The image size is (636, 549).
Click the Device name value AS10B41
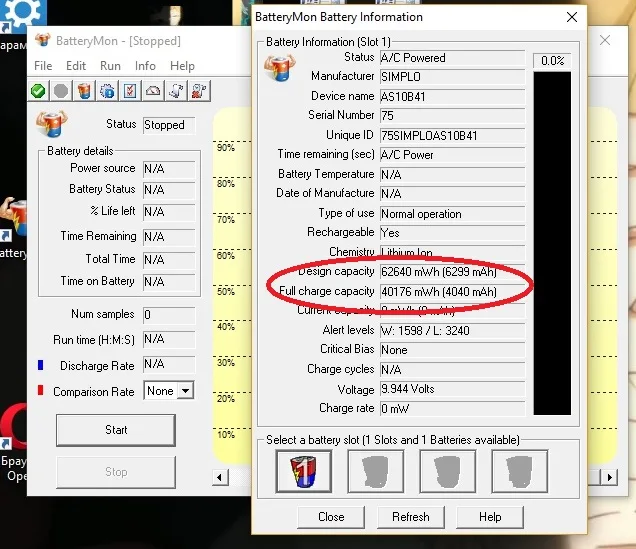pyautogui.click(x=452, y=97)
